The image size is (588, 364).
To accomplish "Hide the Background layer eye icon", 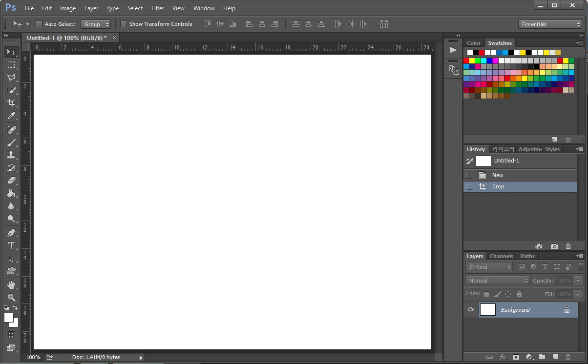I will [471, 310].
